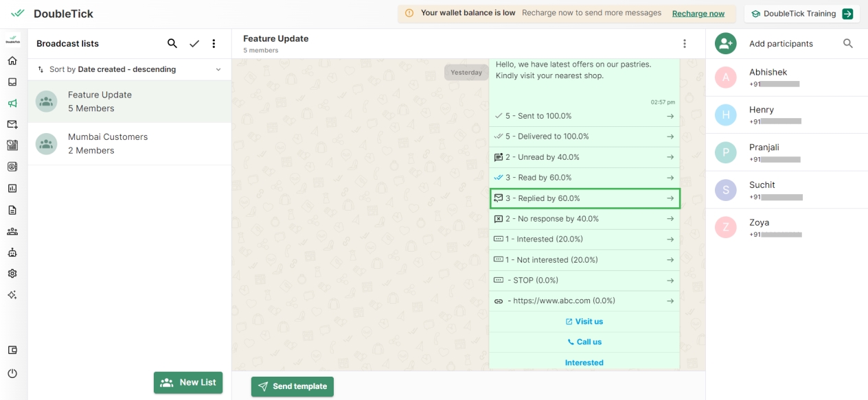The width and height of the screenshot is (868, 400).
Task: Search broadcast lists with magnifier icon
Action: (x=172, y=44)
